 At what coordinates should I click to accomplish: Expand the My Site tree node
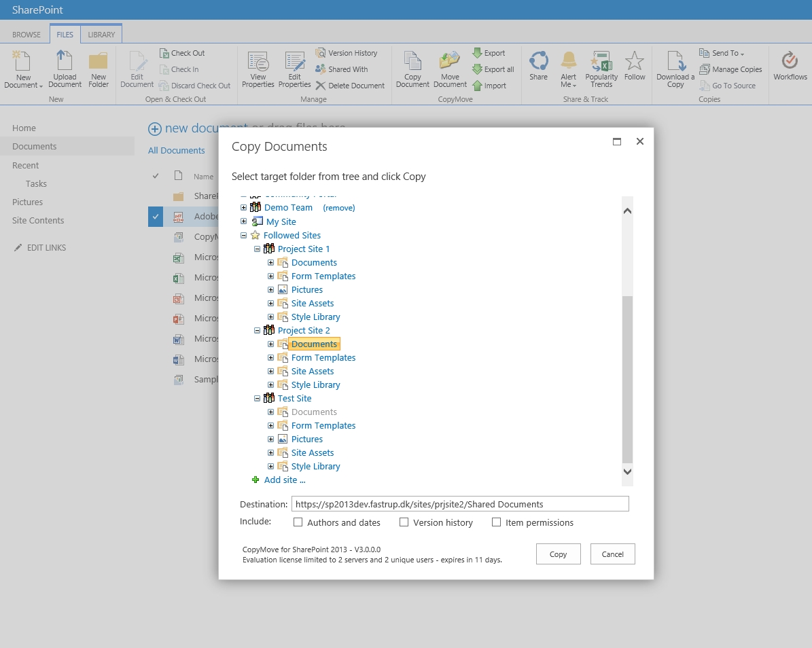tap(243, 221)
